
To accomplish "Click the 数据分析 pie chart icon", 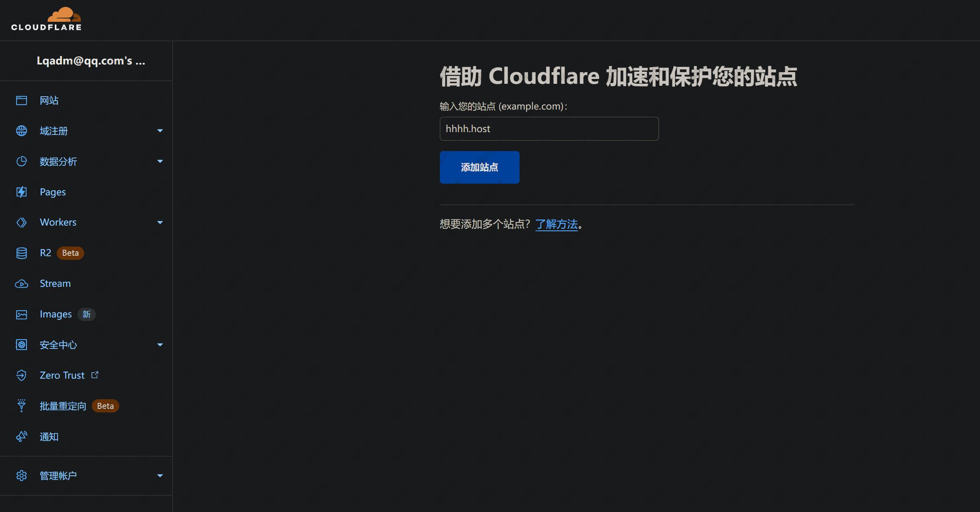I will [21, 162].
